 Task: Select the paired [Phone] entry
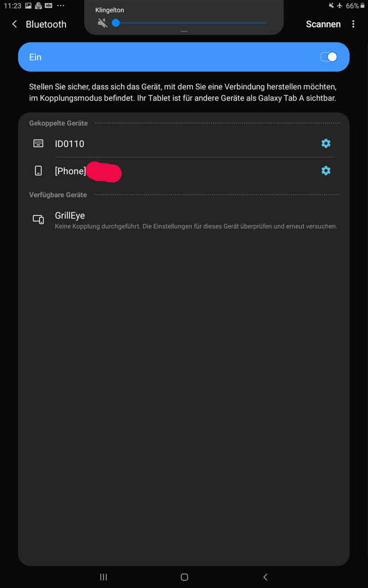click(184, 170)
